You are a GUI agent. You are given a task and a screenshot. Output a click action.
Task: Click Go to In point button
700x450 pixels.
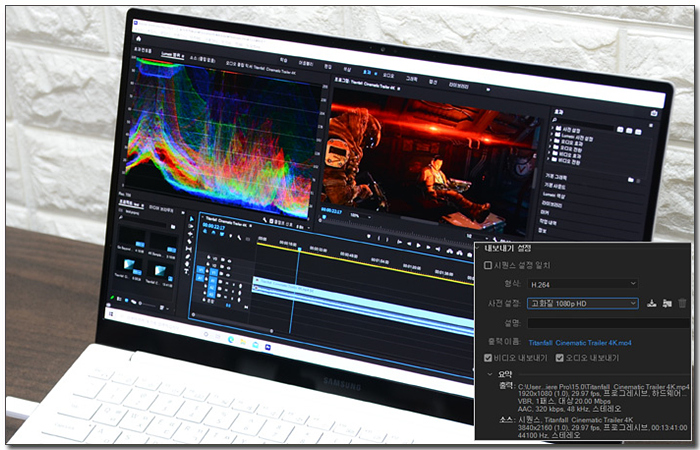(x=399, y=242)
